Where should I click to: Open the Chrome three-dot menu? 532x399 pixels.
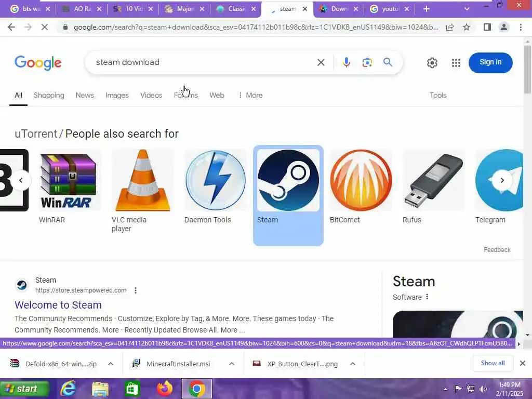pyautogui.click(x=521, y=27)
